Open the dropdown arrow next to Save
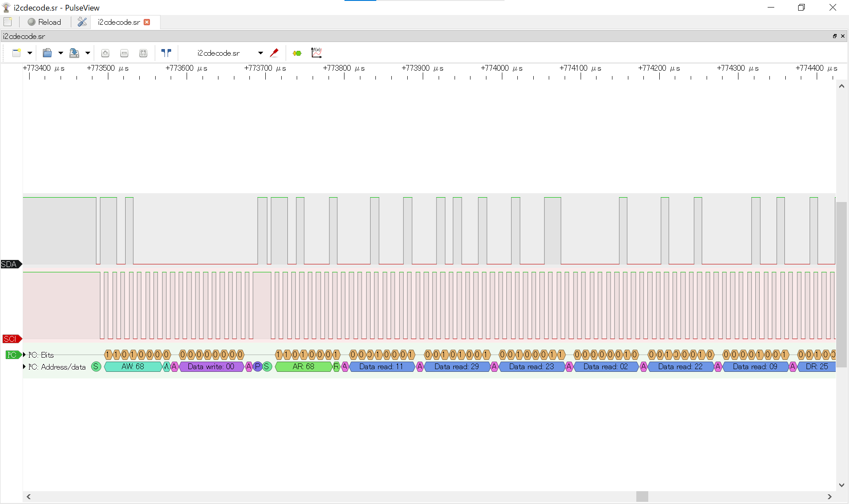Viewport: 849px width, 504px height. (88, 53)
